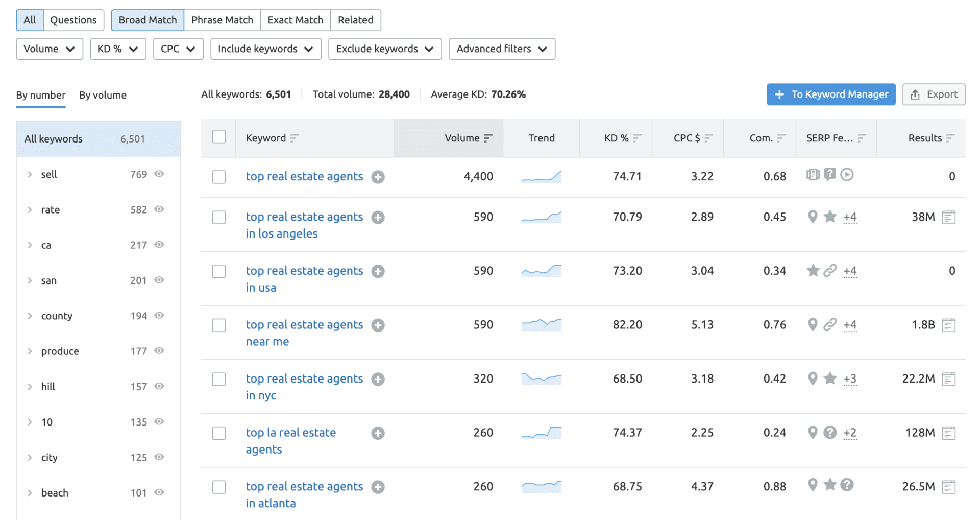This screenshot has height=520, width=980.
Task: Click the To Keyword Manager button
Action: pyautogui.click(x=830, y=94)
